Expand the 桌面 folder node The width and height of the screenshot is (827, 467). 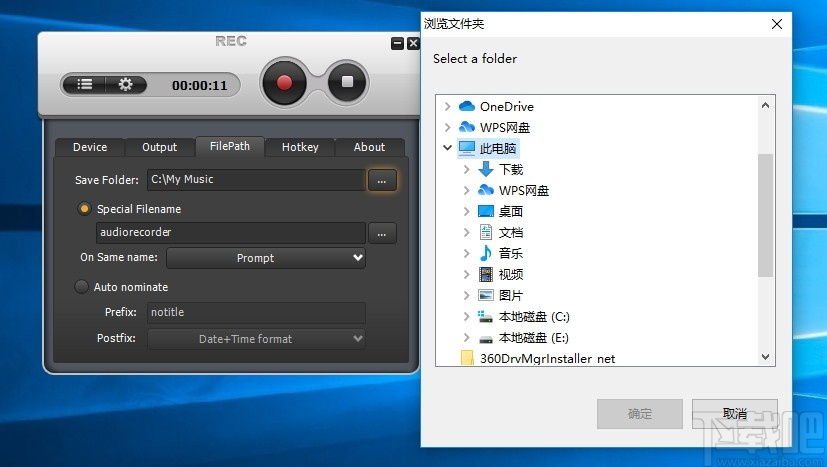(466, 212)
